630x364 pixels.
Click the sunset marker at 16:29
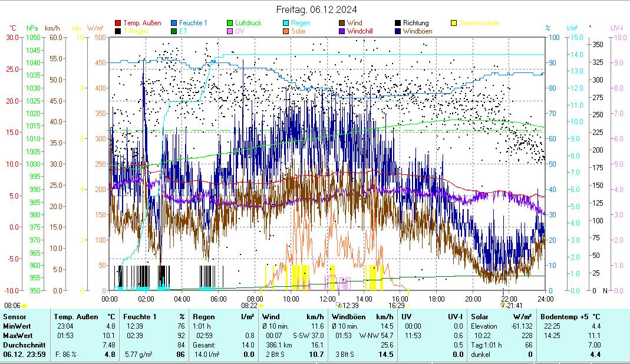[408, 306]
